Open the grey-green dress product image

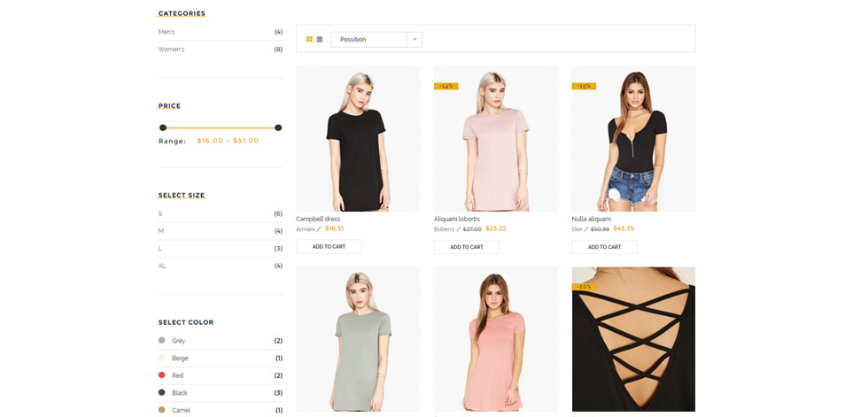tap(358, 339)
